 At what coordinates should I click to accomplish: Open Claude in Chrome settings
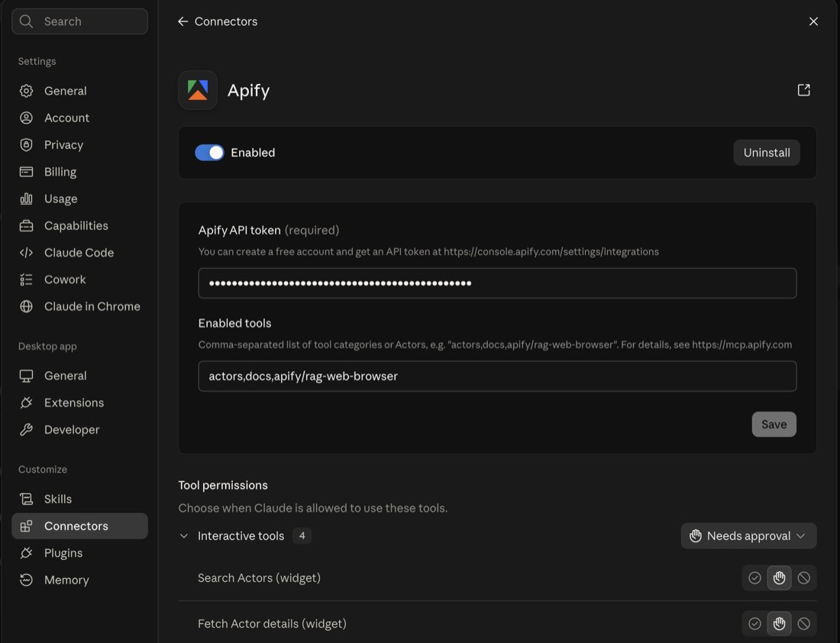[80, 306]
